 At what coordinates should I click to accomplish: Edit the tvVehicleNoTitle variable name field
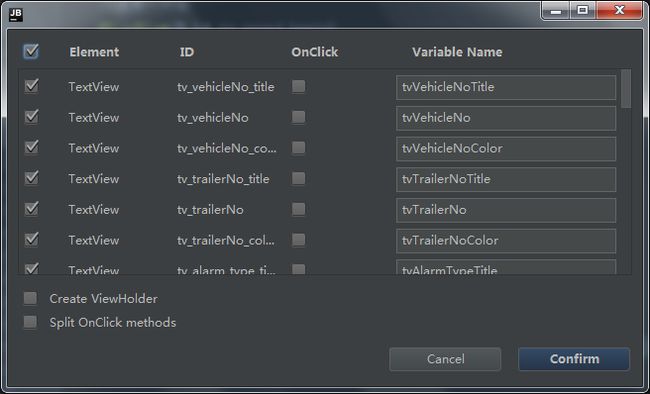tap(506, 87)
